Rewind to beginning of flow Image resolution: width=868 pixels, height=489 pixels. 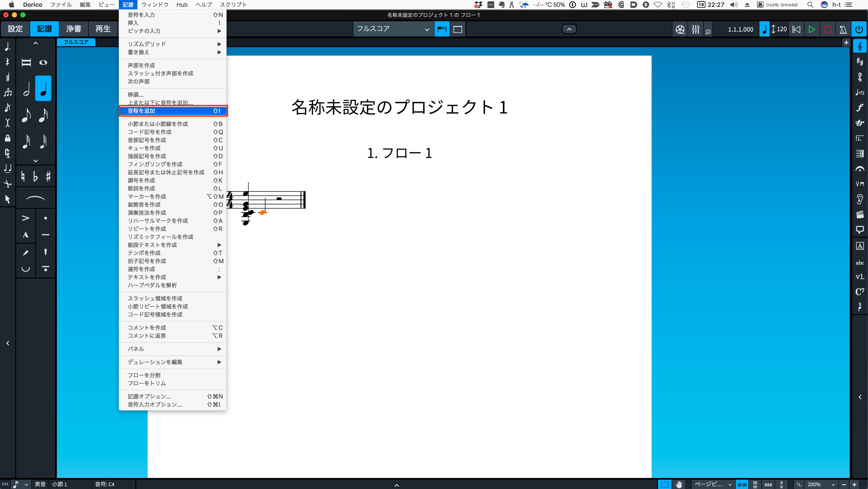click(796, 29)
